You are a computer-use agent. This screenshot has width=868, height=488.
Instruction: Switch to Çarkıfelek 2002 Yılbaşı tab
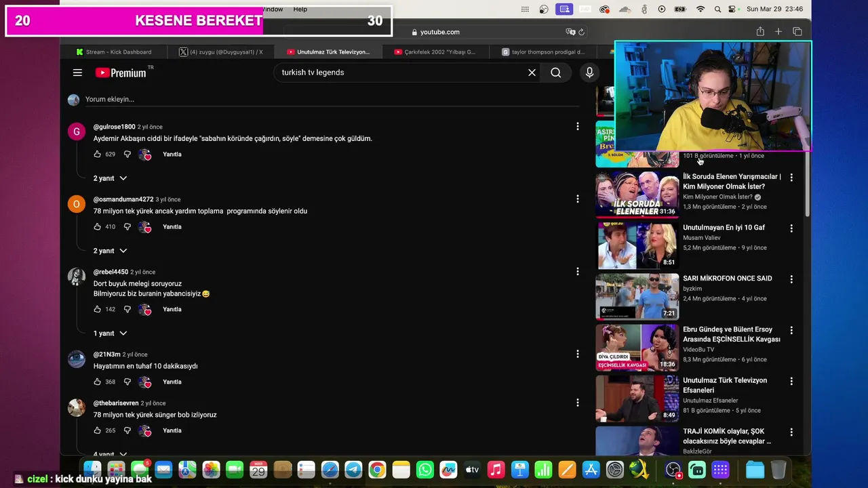435,52
